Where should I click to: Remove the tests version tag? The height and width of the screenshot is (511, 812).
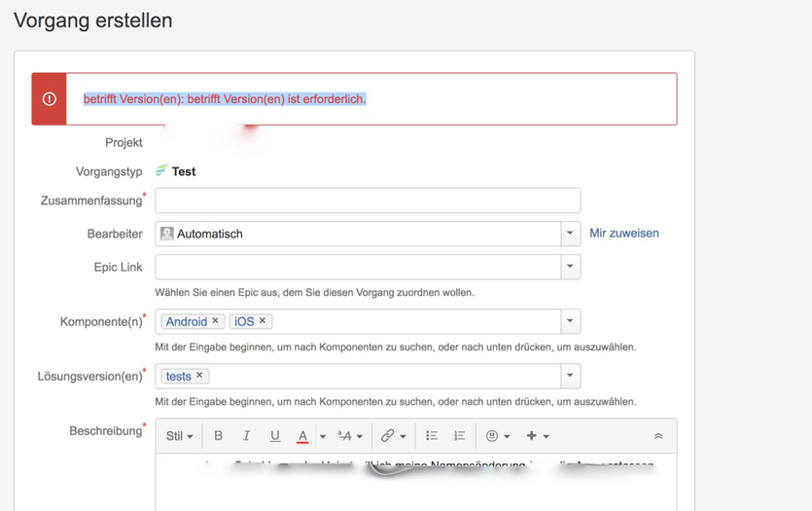pos(199,375)
